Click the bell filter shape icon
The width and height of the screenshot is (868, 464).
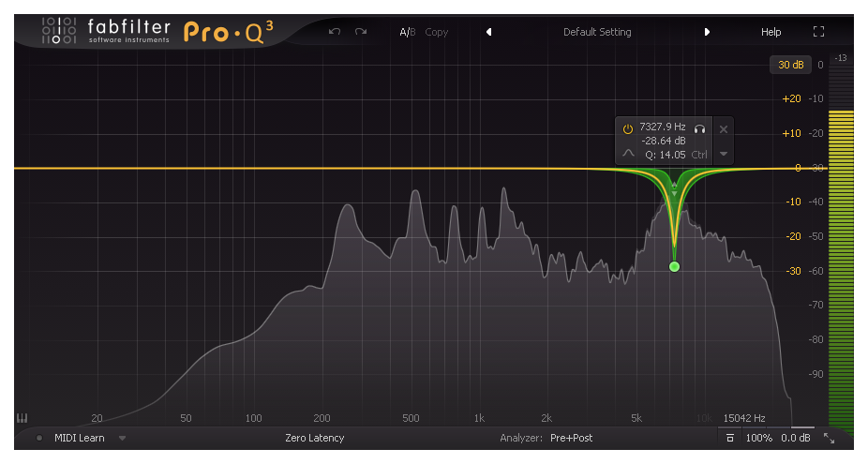(628, 154)
